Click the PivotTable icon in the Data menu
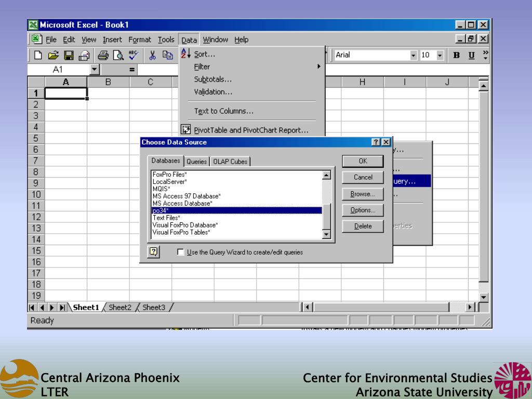The height and width of the screenshot is (399, 532). [x=185, y=129]
